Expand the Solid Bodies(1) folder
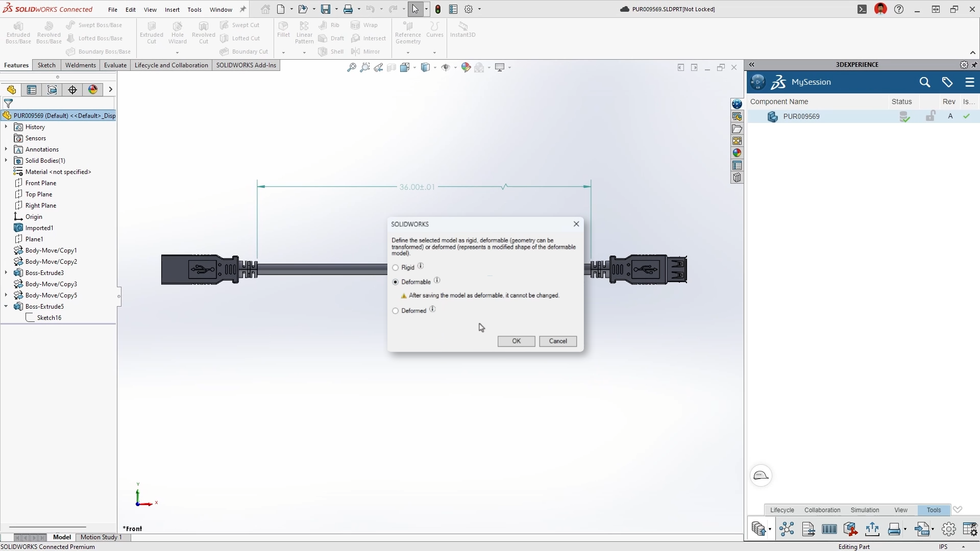Screen dimensions: 980x551 (x=6, y=161)
